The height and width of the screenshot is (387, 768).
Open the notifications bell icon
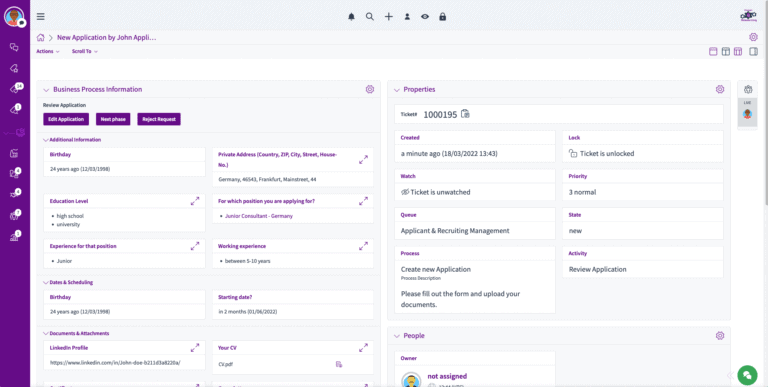tap(351, 17)
